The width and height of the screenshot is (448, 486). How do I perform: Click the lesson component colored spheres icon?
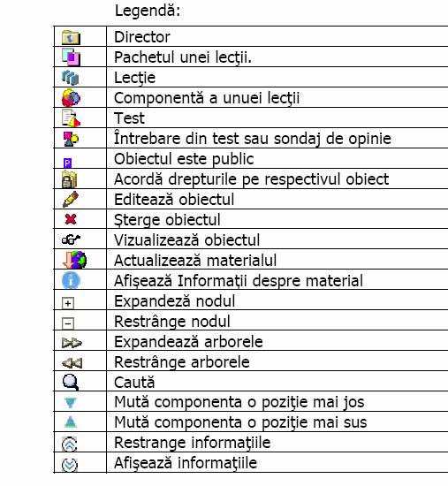click(x=71, y=98)
